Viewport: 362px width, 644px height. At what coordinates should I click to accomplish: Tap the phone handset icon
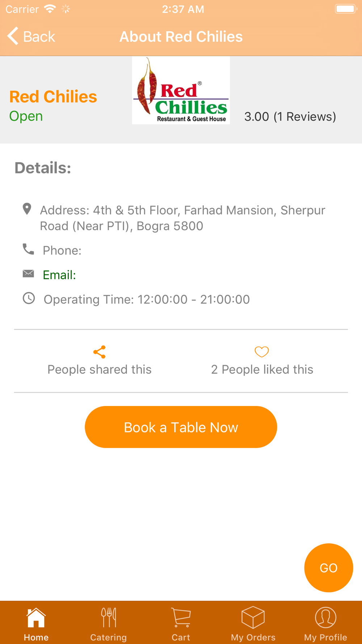point(28,249)
